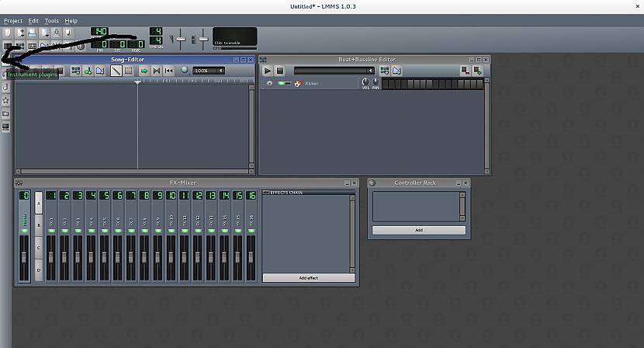This screenshot has height=348, width=644.
Task: Add steps in Beat+Bassline Editor
Action: coord(477,71)
